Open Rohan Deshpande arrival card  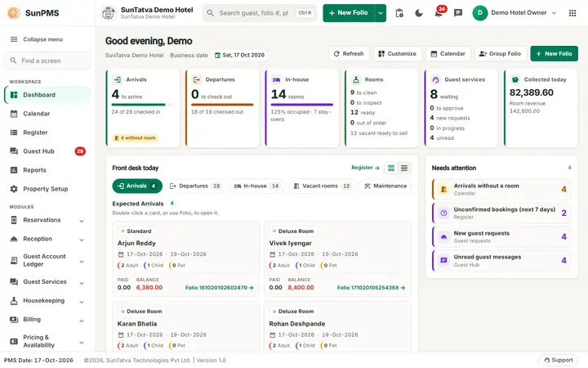[337, 326]
